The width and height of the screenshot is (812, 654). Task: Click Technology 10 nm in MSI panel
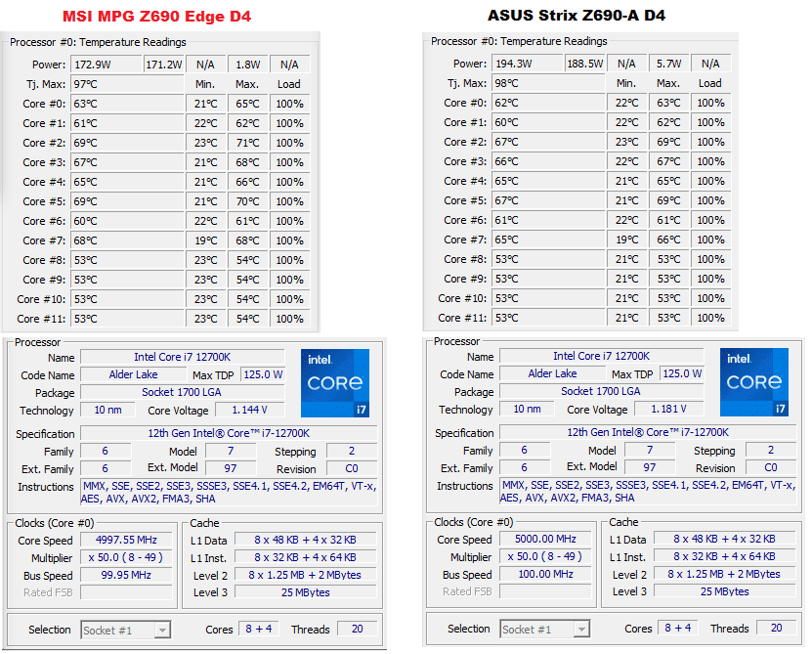[x=107, y=410]
